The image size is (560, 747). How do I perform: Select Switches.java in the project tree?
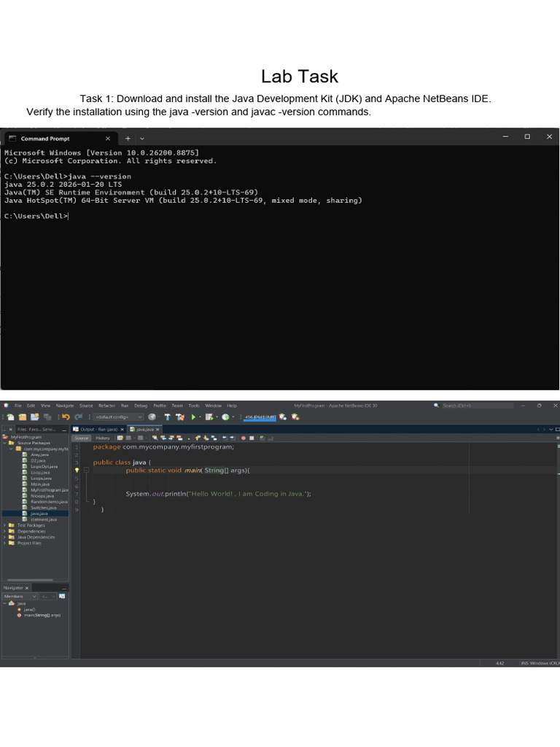tap(43, 508)
